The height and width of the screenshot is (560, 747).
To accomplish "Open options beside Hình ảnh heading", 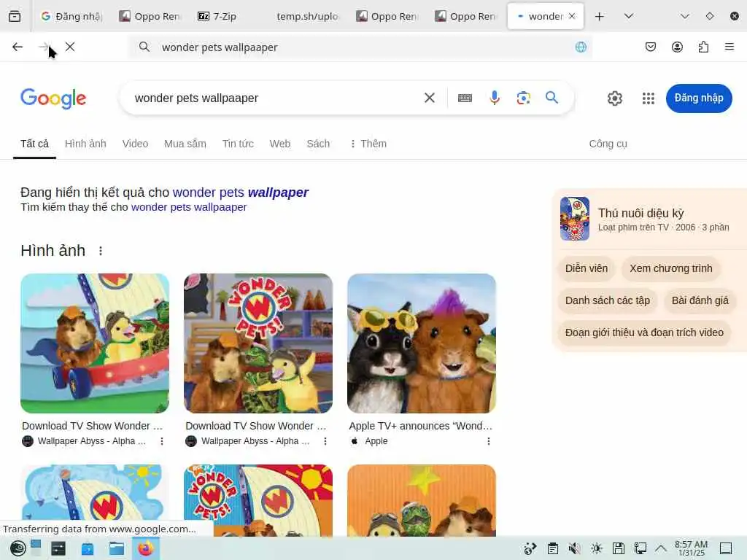I will click(101, 251).
